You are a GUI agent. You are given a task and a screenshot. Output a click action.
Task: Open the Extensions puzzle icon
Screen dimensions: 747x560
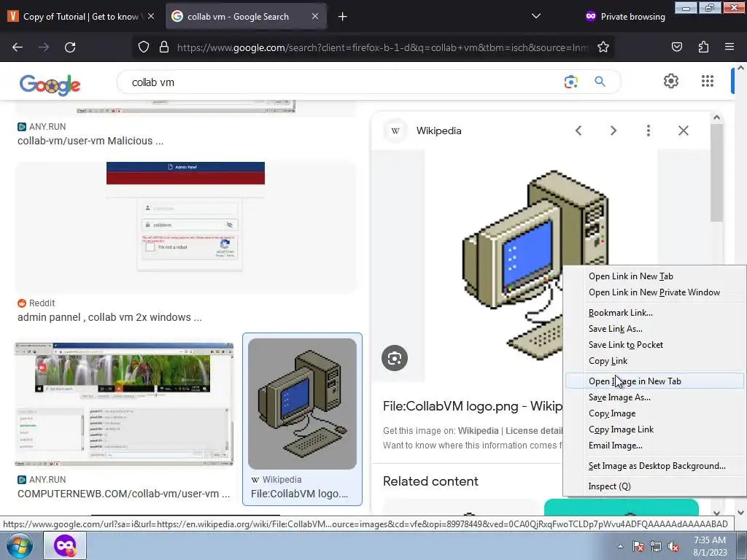[703, 47]
